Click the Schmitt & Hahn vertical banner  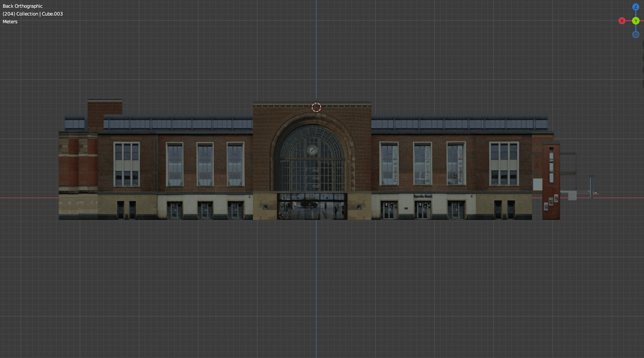click(427, 164)
